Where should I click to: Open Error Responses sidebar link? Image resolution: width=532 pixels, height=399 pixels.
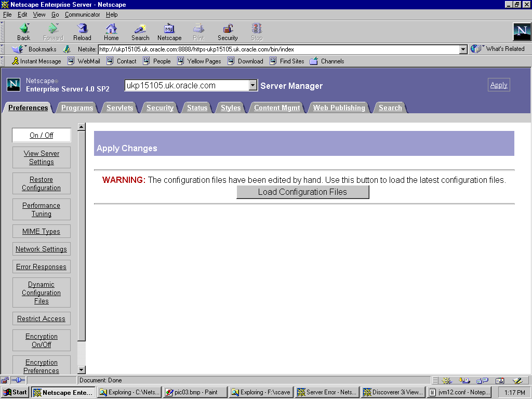coord(42,267)
